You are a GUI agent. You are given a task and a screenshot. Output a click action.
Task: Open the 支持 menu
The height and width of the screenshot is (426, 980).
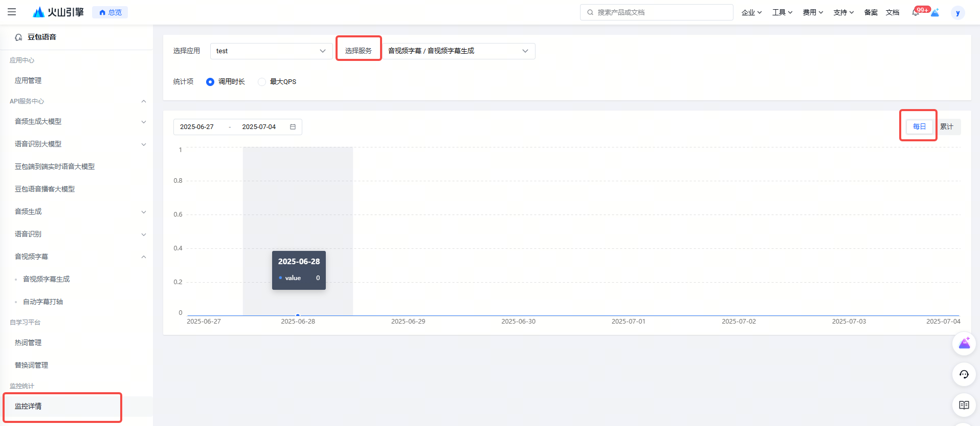pos(843,12)
